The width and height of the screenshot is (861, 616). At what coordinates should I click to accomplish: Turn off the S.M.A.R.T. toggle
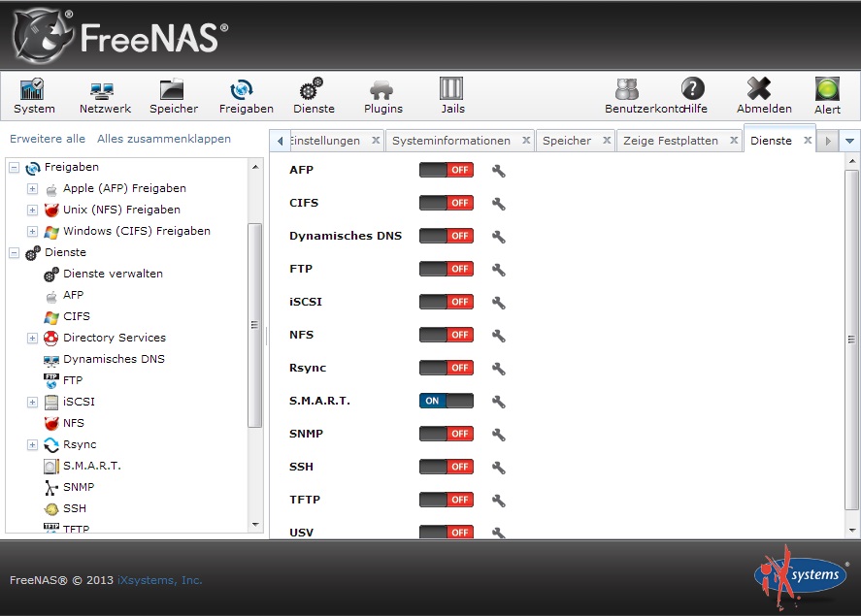[447, 401]
